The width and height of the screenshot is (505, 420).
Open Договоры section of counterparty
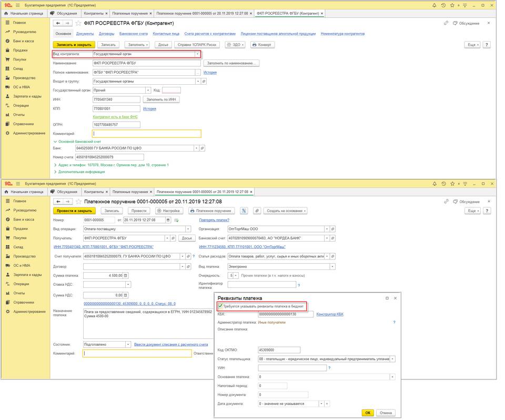[106, 34]
